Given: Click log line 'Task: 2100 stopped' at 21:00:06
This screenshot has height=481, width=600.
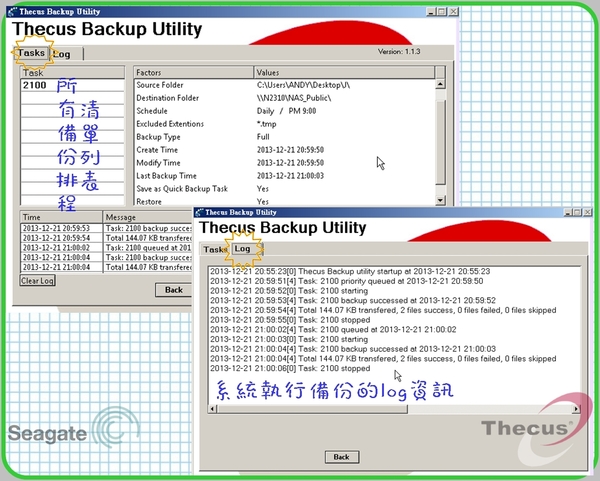Looking at the screenshot, I should point(290,368).
